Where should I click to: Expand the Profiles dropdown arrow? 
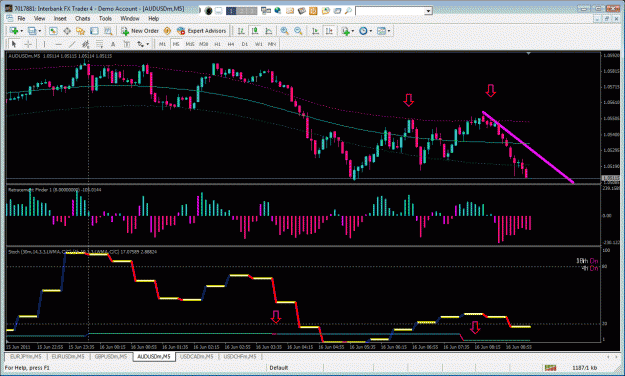(39, 31)
